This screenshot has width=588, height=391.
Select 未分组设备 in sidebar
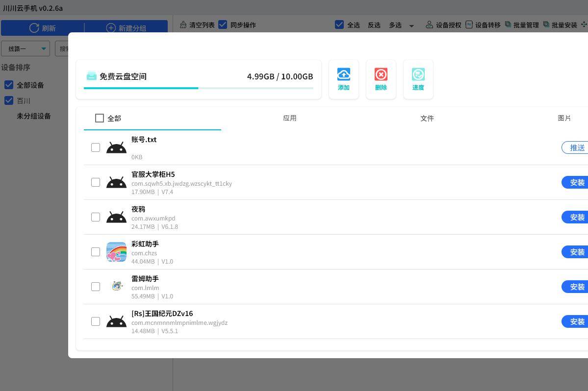[33, 116]
